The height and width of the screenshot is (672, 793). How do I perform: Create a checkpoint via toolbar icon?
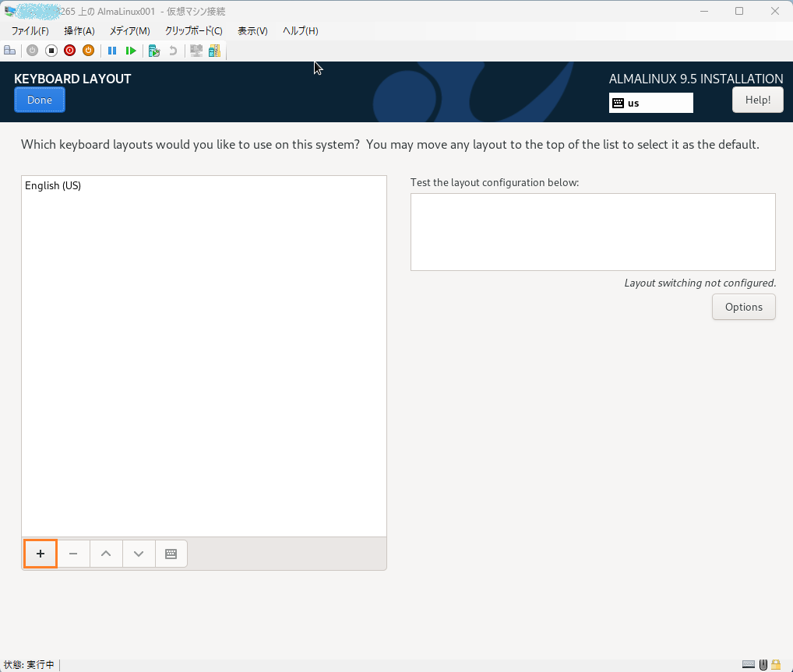click(154, 51)
